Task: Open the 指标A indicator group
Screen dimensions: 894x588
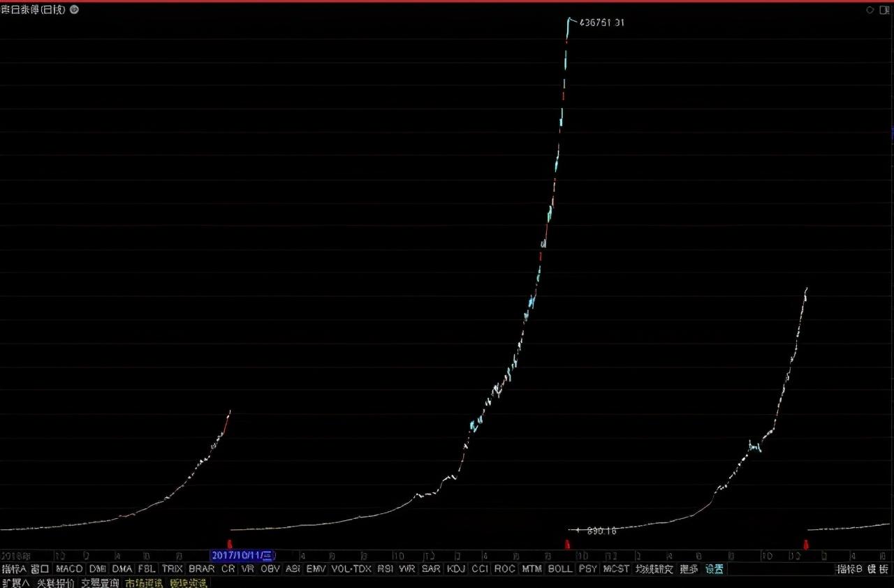Action: pyautogui.click(x=14, y=569)
